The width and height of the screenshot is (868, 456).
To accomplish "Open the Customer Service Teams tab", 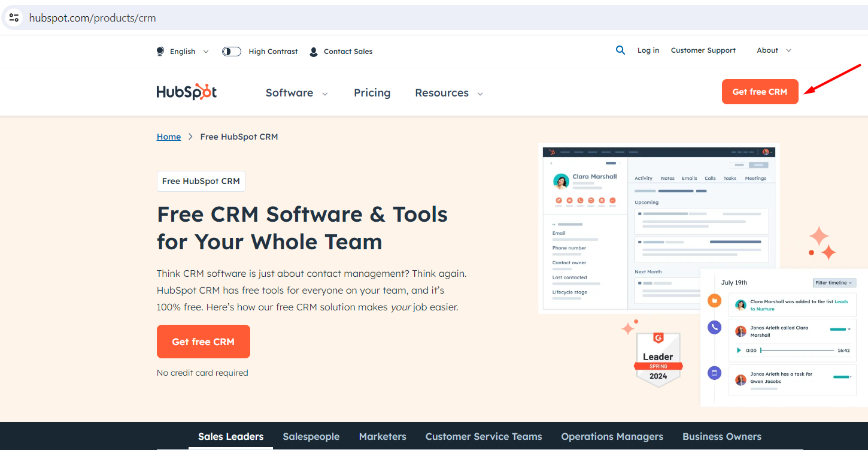I will [484, 436].
